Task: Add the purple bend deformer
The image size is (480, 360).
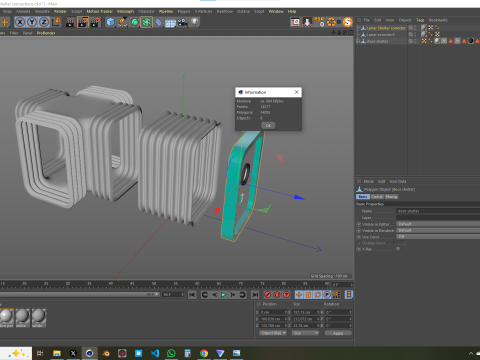Action: (x=159, y=22)
